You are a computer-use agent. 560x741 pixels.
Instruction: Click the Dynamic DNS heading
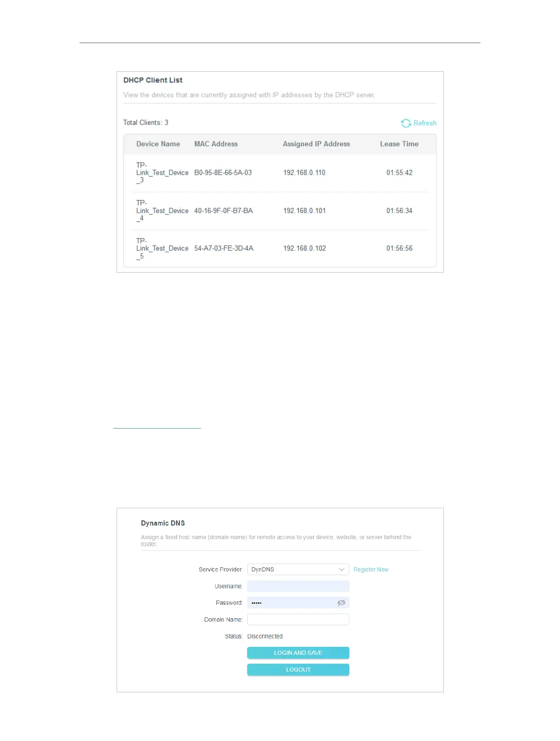pos(163,523)
